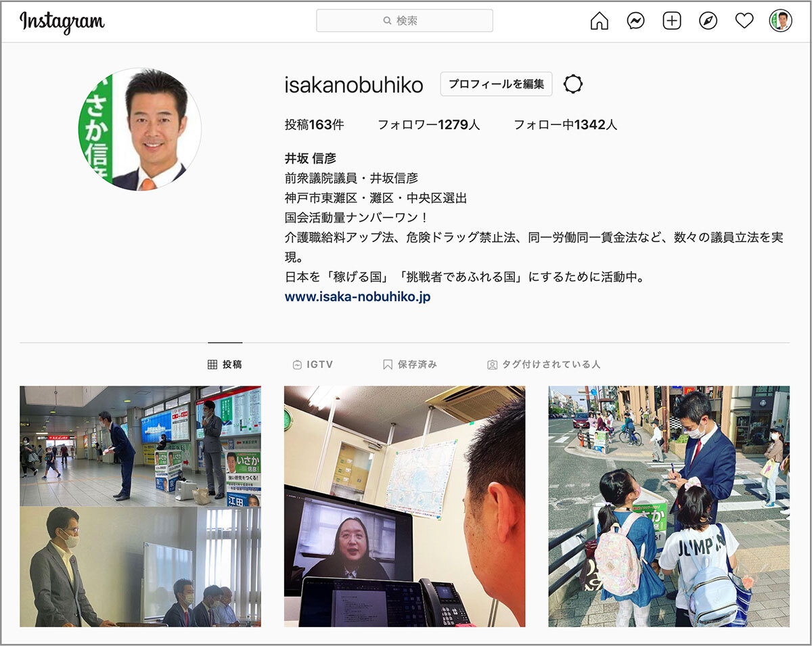Screen dimensions: 812x646
Task: Open the IGTV tab
Action: pos(313,364)
